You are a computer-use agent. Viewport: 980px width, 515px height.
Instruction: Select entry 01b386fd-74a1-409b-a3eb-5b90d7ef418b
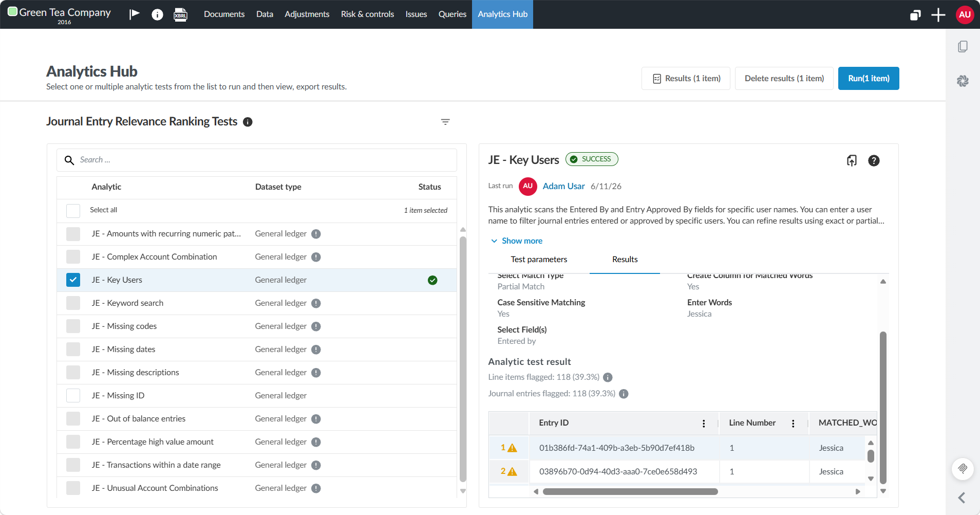[x=616, y=448]
